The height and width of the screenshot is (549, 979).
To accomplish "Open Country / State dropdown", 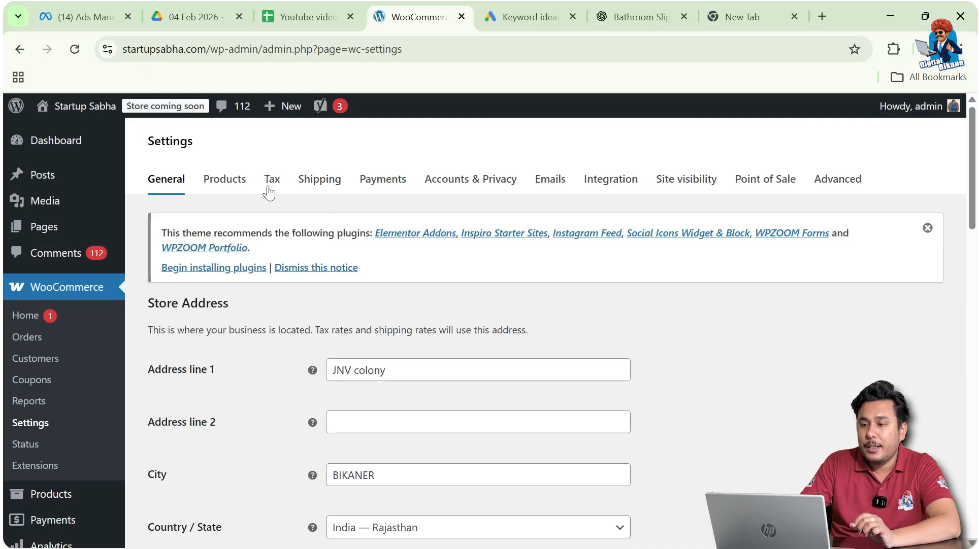I will point(478,527).
